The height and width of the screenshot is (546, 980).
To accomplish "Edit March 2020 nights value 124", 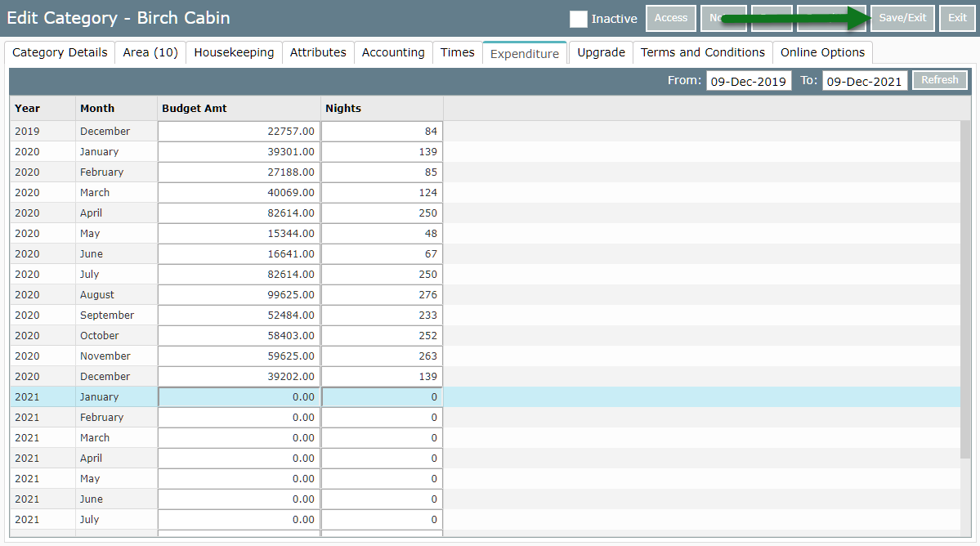I will pos(382,192).
